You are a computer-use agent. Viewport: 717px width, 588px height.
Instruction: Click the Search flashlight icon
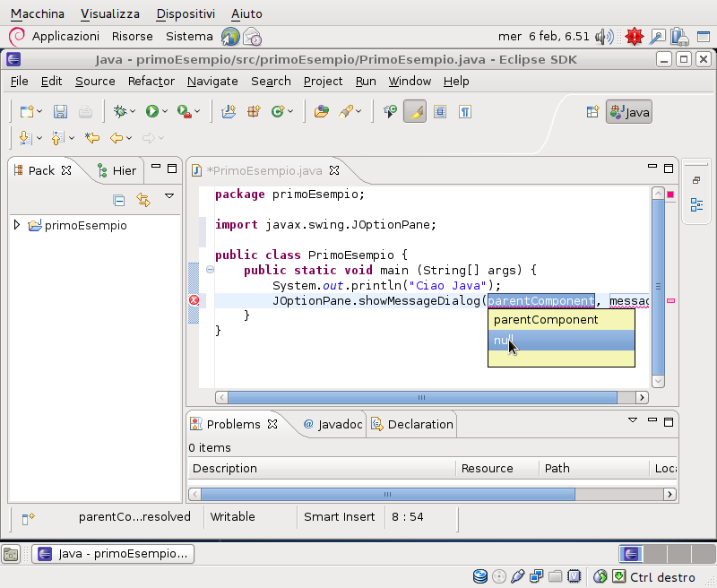point(346,111)
